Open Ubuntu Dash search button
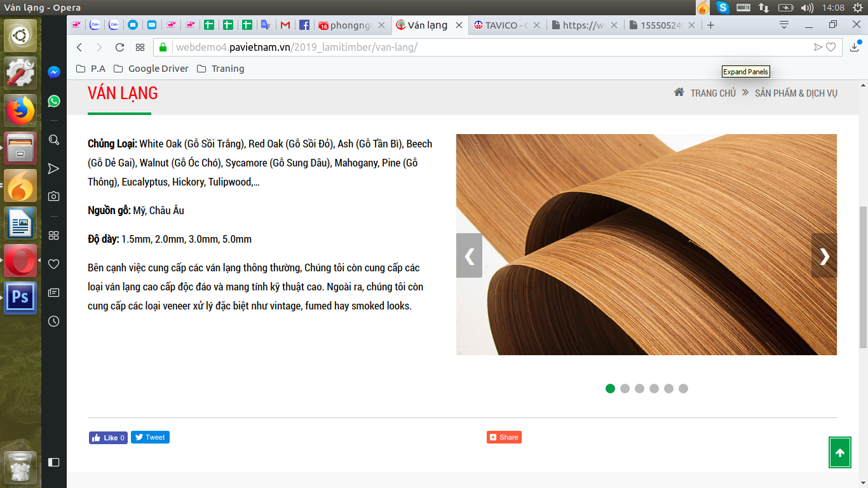The image size is (868, 488). [x=20, y=36]
